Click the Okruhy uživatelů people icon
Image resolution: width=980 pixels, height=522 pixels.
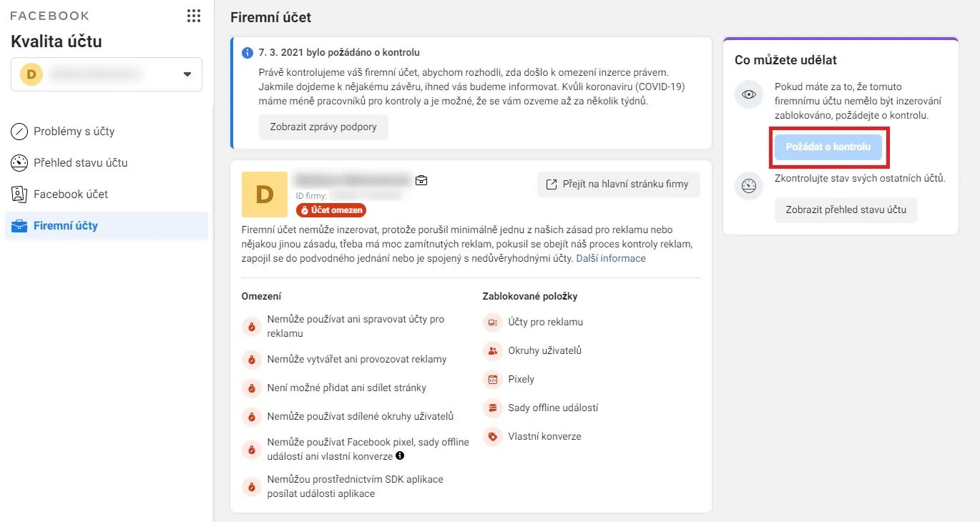tap(492, 351)
